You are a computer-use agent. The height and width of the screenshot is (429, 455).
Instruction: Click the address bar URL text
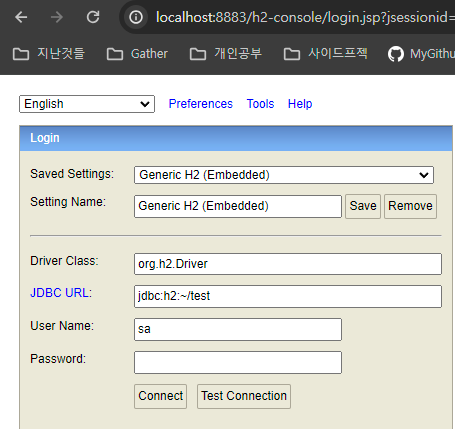[x=305, y=17]
